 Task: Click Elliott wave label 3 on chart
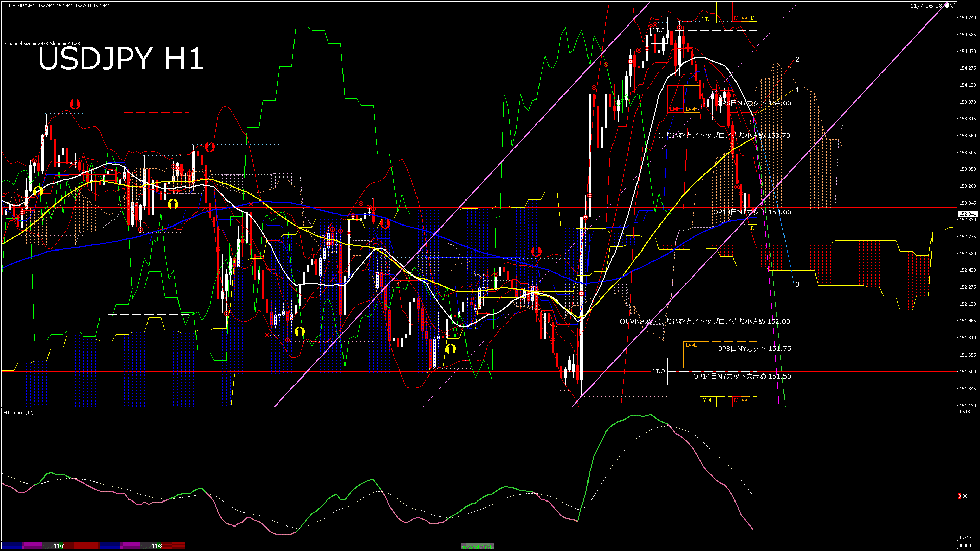[x=797, y=285]
